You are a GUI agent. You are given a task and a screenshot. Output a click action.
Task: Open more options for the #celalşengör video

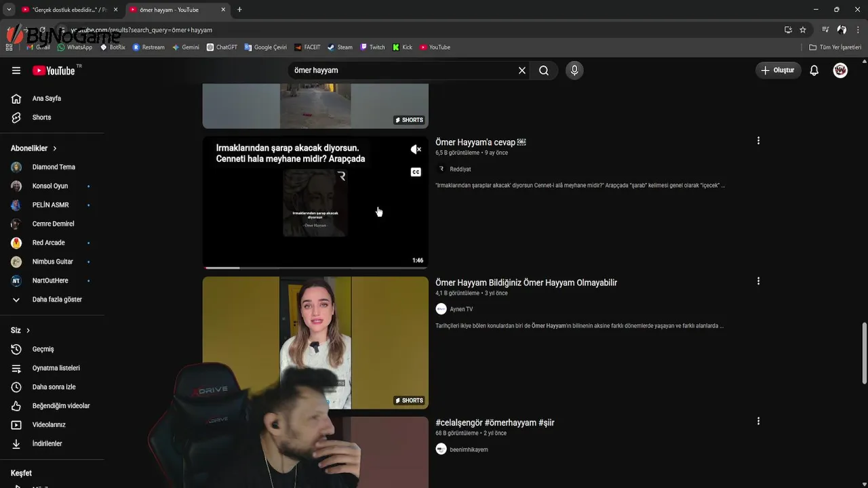(x=758, y=422)
